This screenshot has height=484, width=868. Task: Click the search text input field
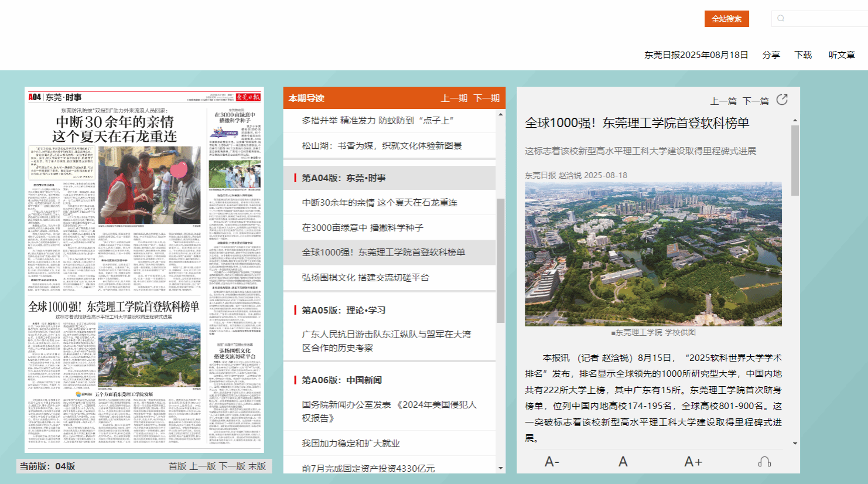coord(826,19)
